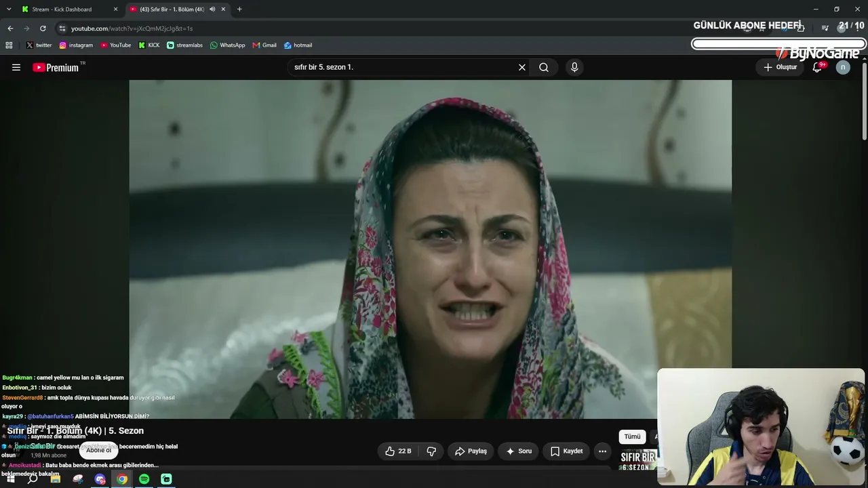868x488 pixels.
Task: Open the Chrome apps grid
Action: pyautogui.click(x=9, y=45)
